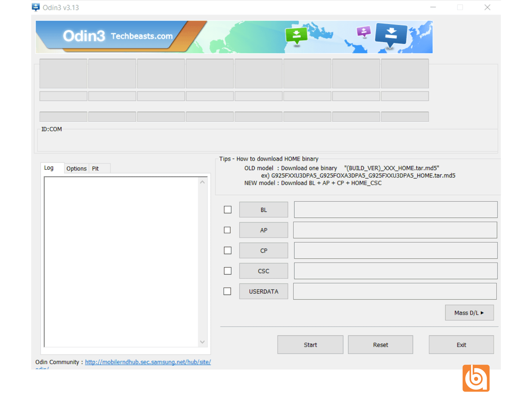Switch to the Log tab
This screenshot has width=532, height=403.
point(49,168)
